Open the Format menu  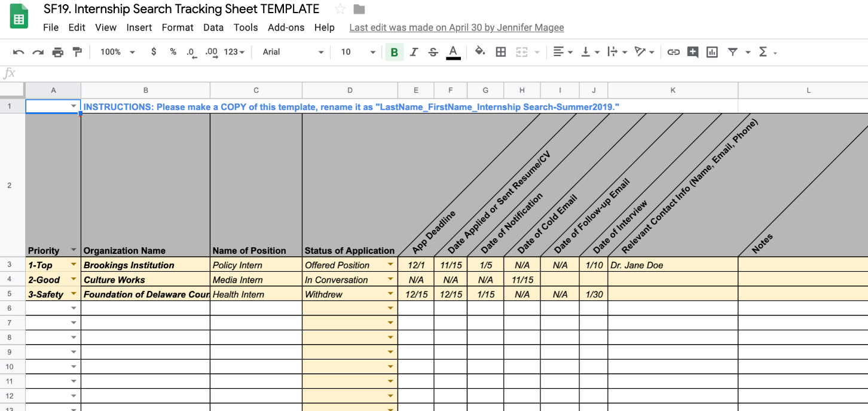(x=178, y=27)
